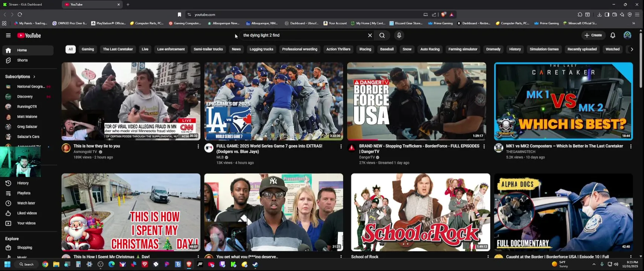Open options menu for School of Rock

[x=488, y=257]
